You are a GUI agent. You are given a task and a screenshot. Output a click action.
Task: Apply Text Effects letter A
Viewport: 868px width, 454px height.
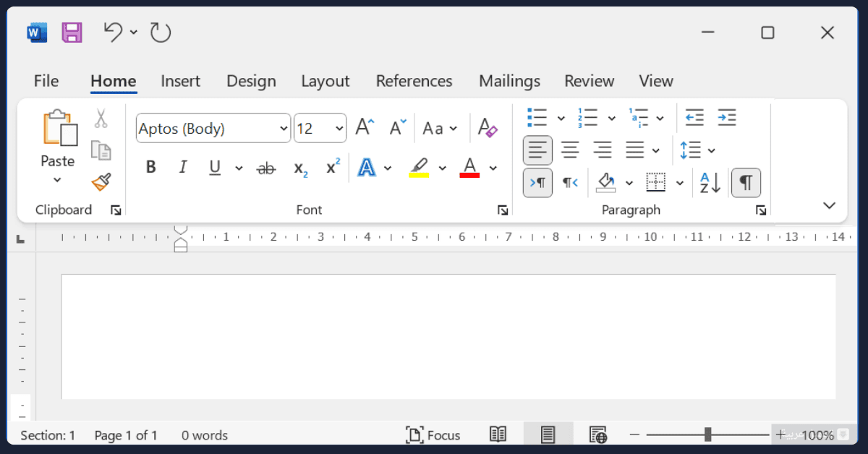click(367, 168)
